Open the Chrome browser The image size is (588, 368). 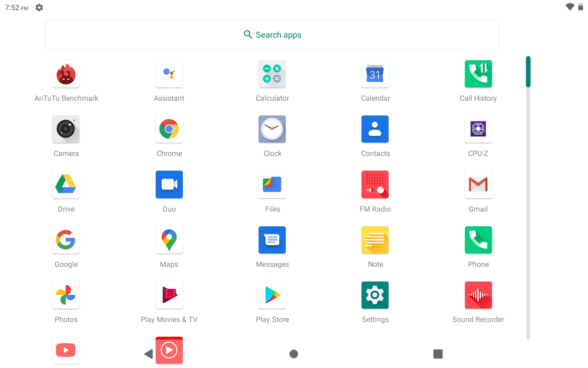click(169, 129)
